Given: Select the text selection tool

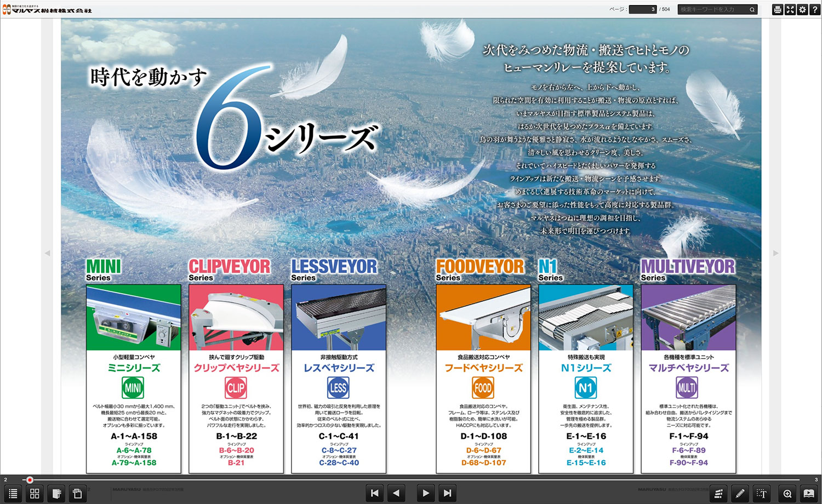Looking at the screenshot, I should (762, 494).
